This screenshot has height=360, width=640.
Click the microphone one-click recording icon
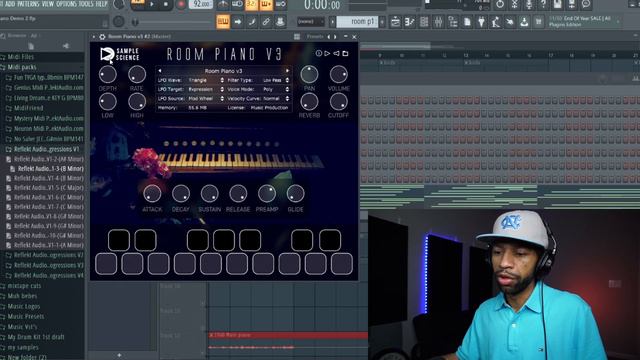click(x=529, y=4)
